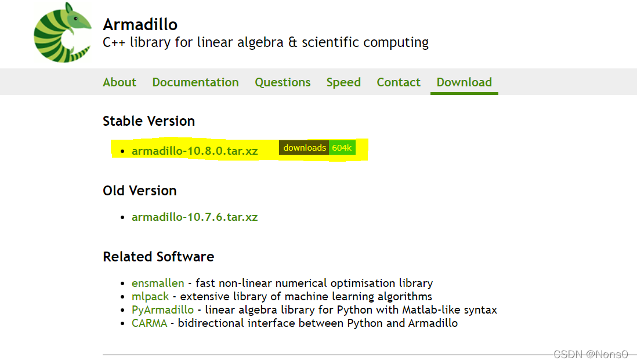The width and height of the screenshot is (637, 364).
Task: Click the Armadillo logo image
Action: [62, 32]
